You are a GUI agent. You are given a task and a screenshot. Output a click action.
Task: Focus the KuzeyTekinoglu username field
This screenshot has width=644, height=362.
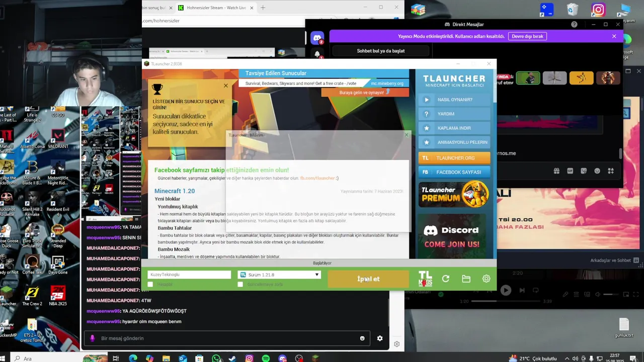click(189, 275)
